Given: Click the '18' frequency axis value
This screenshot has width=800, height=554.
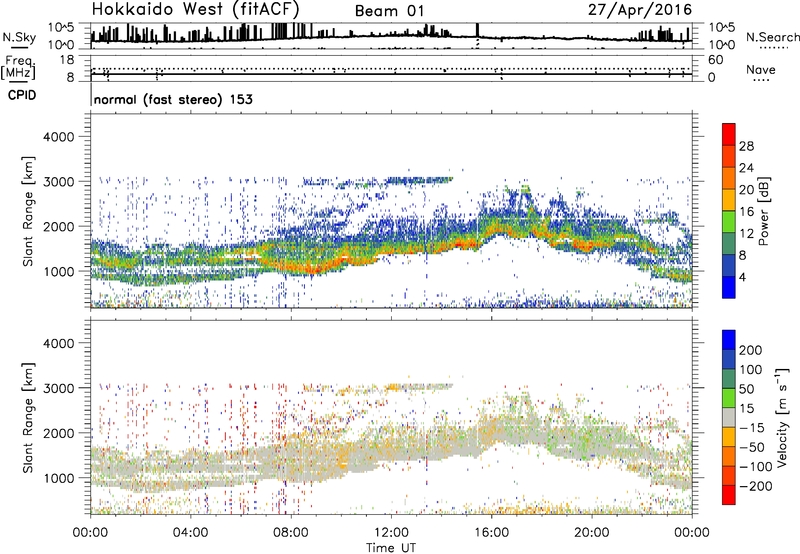Looking at the screenshot, I should [x=67, y=60].
